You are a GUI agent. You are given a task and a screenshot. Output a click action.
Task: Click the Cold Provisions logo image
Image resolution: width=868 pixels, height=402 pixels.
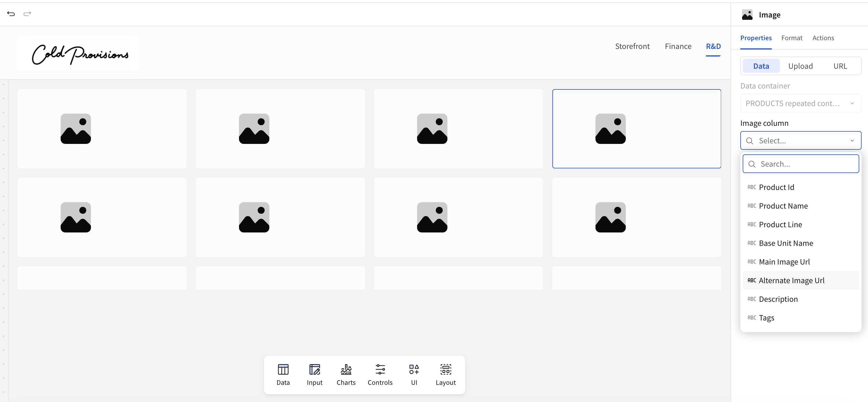click(x=80, y=54)
